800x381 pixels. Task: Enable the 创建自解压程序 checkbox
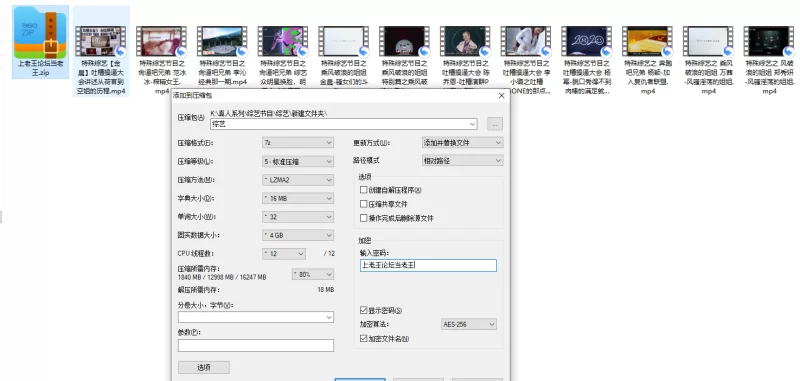click(x=363, y=190)
